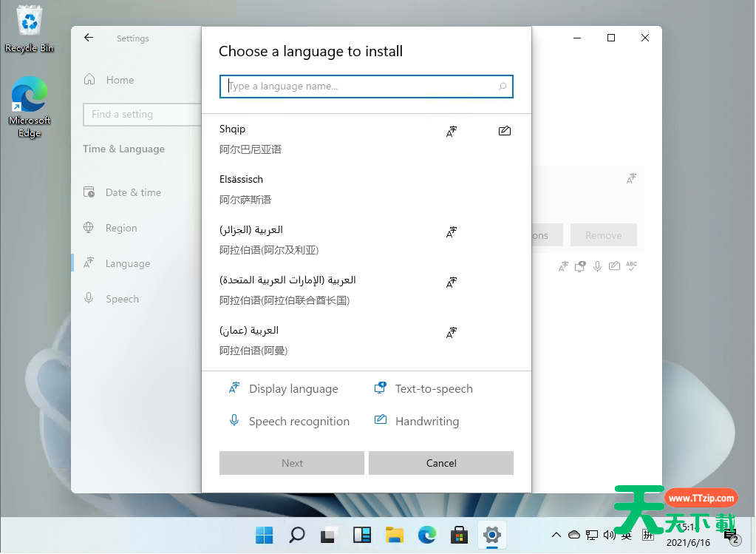756x554 pixels.
Task: Click the microphone icon in the language features row
Action: coord(597,266)
